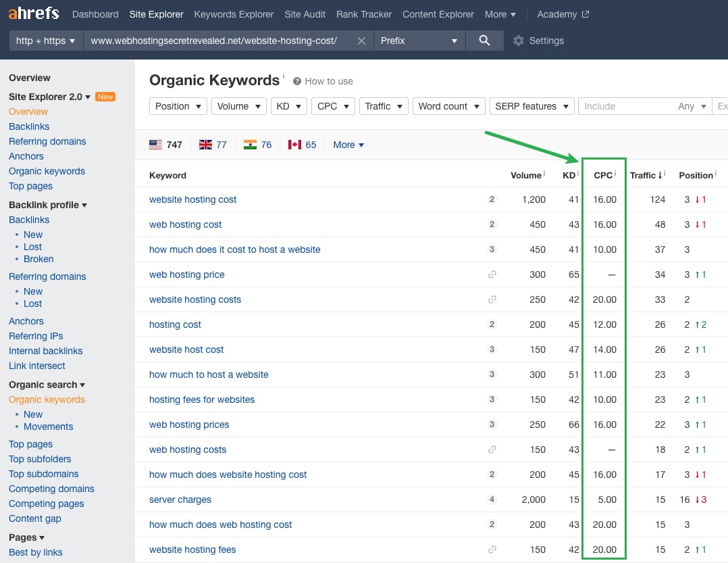This screenshot has width=728, height=563.
Task: Open the More navigation menu
Action: pyautogui.click(x=500, y=14)
